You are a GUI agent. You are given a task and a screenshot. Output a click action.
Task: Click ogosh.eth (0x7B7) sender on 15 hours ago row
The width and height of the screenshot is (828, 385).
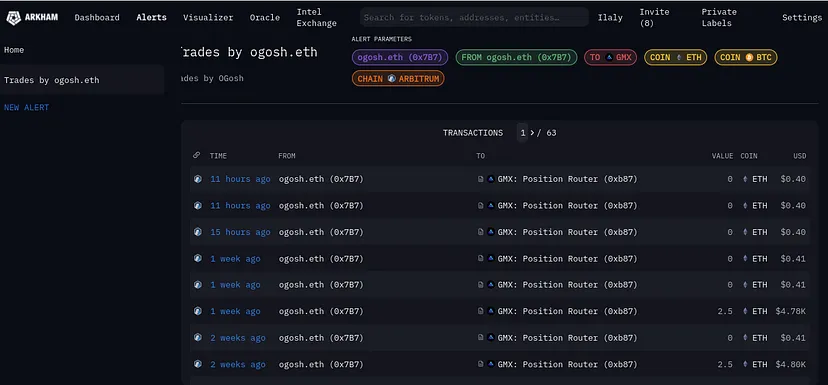tap(321, 232)
